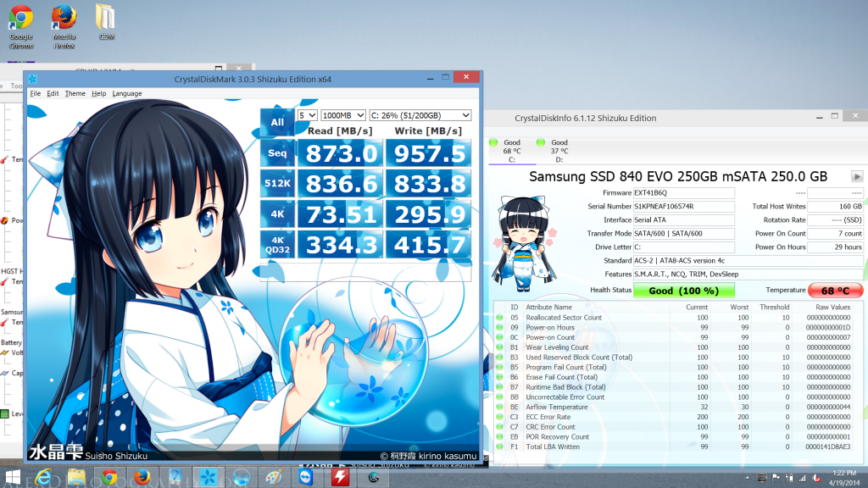Click the 68 °C temperature indicator
This screenshot has width=868, height=488.
click(x=835, y=291)
